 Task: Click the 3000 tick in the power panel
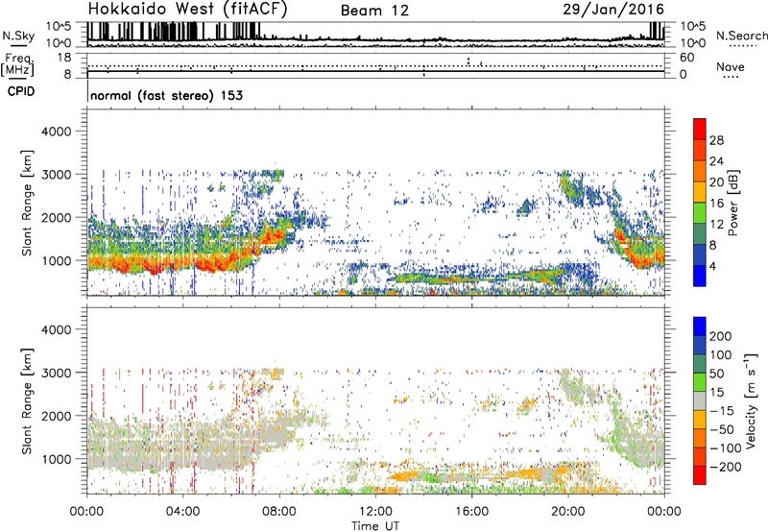click(x=57, y=175)
